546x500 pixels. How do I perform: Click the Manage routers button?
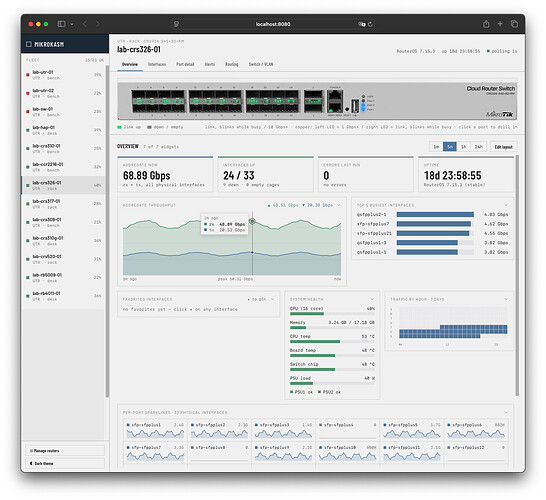tap(65, 451)
